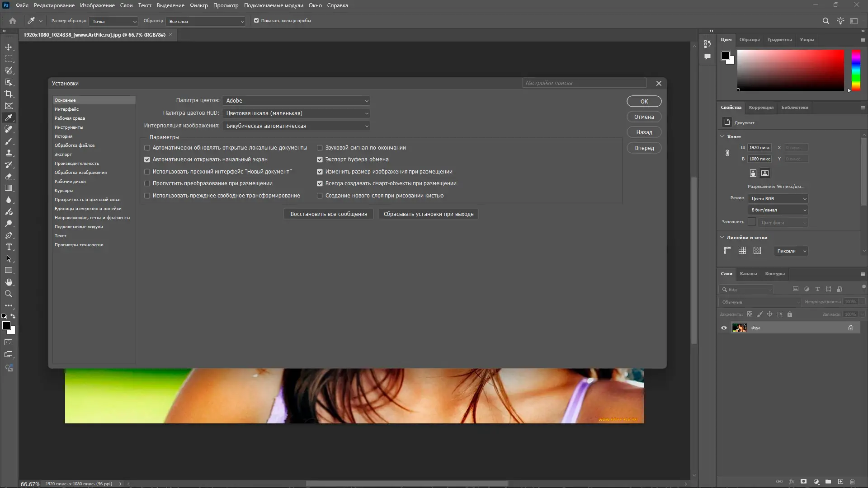The image size is (868, 488).
Task: Select the Horizontal Type tool
Action: coord(9,247)
